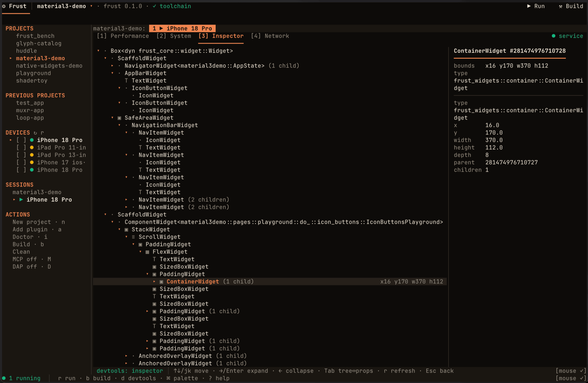
Task: Click the StackWidget box icon
Action: tap(126, 230)
